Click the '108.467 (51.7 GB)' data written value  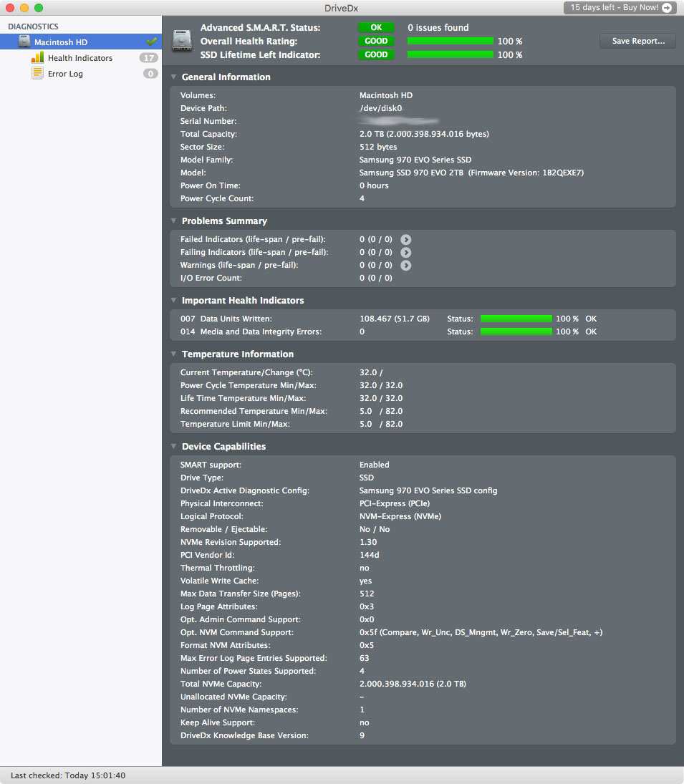click(395, 319)
